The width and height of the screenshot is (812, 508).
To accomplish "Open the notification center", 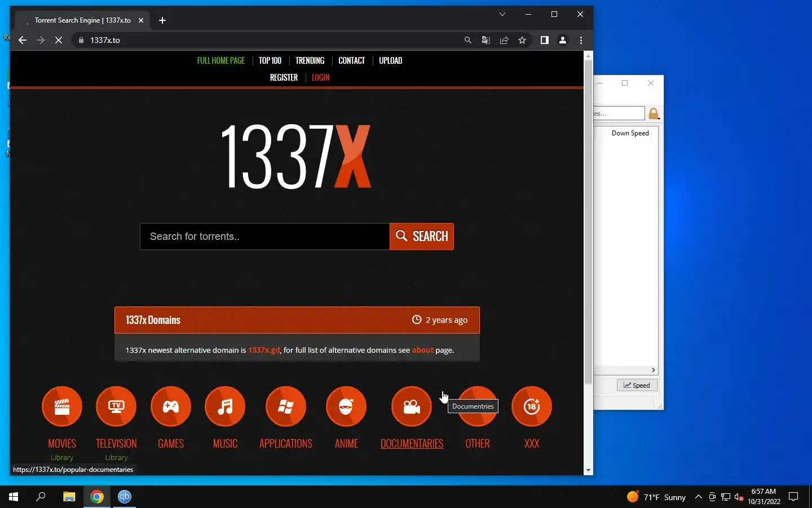I will pyautogui.click(x=793, y=497).
